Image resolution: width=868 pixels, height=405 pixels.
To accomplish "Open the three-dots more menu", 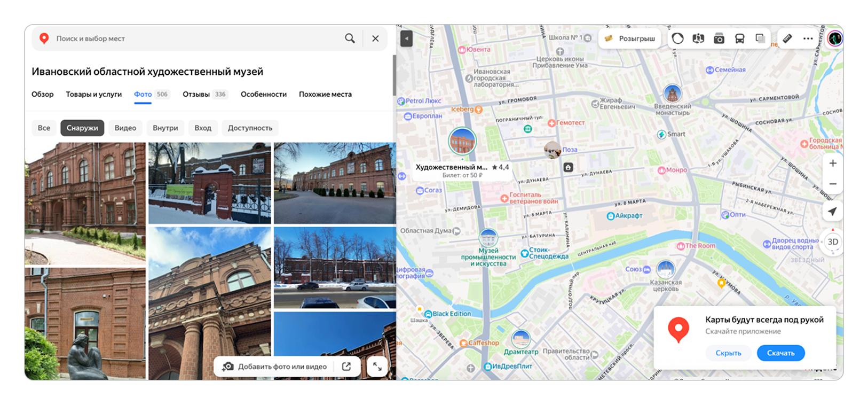I will 808,38.
